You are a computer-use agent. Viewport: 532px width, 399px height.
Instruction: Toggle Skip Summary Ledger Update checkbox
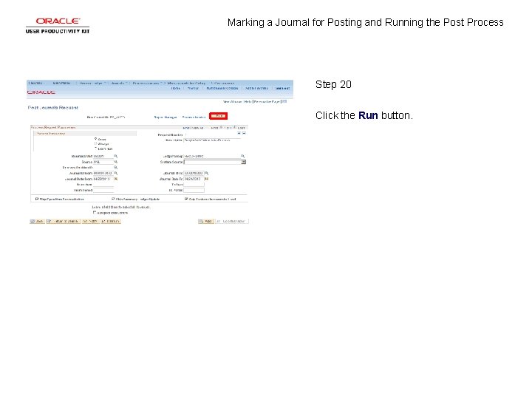pyautogui.click(x=113, y=199)
